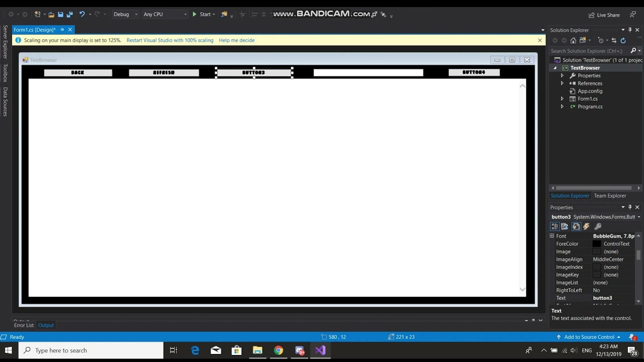
Task: Open the Data Sources side tab
Action: pyautogui.click(x=5, y=101)
